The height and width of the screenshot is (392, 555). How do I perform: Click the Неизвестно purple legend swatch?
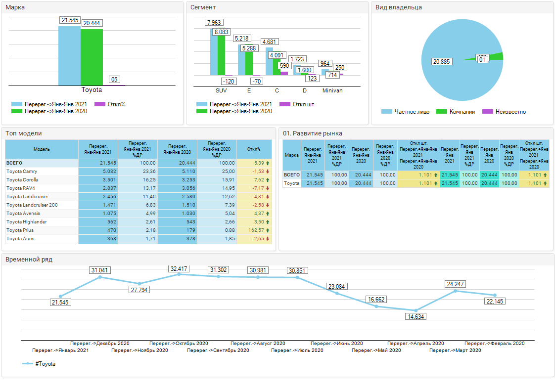(x=487, y=112)
